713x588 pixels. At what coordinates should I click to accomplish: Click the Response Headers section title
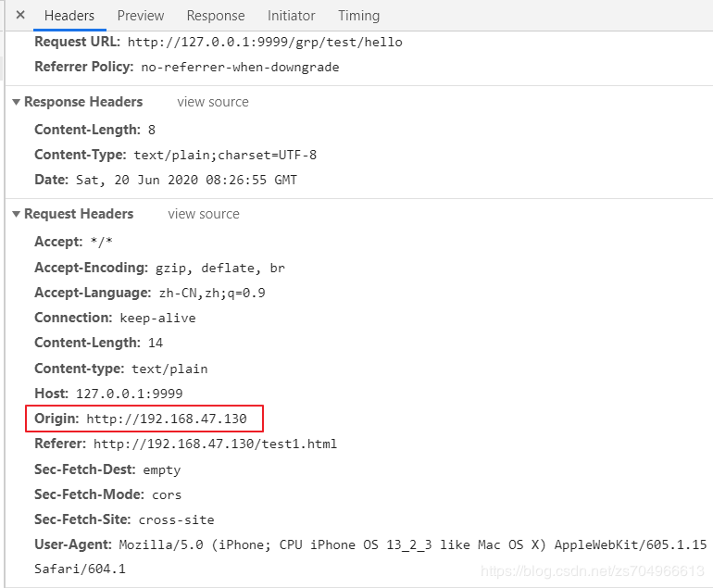pyautogui.click(x=83, y=102)
